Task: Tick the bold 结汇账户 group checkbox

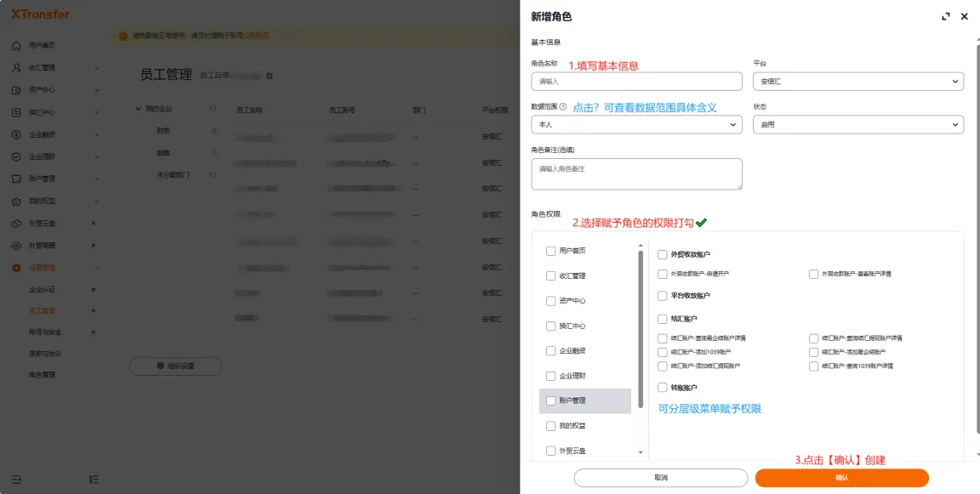Action: (663, 319)
